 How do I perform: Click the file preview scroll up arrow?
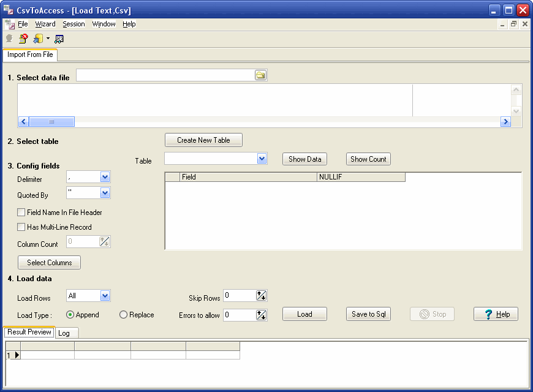(516, 90)
